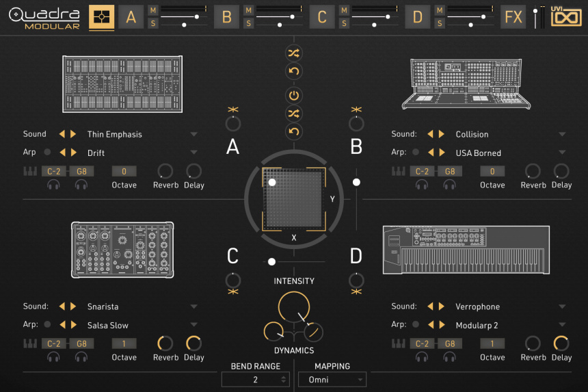
Task: Mute layer B with M button
Action: click(249, 10)
